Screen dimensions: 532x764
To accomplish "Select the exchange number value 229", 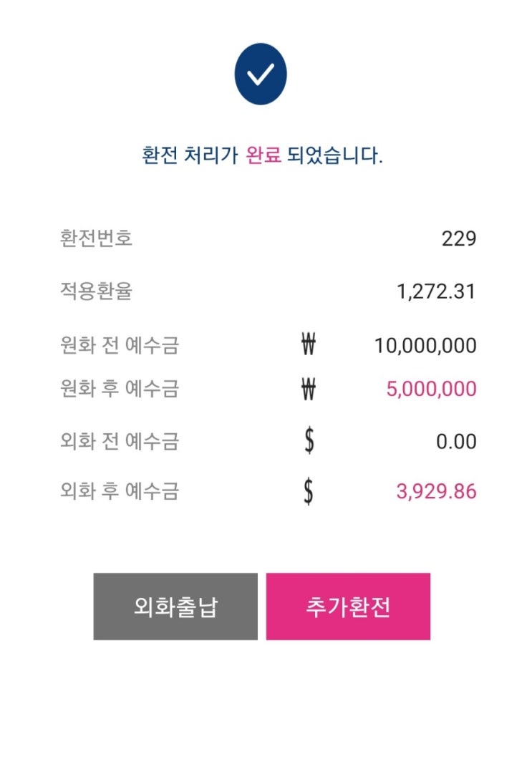I will (458, 238).
